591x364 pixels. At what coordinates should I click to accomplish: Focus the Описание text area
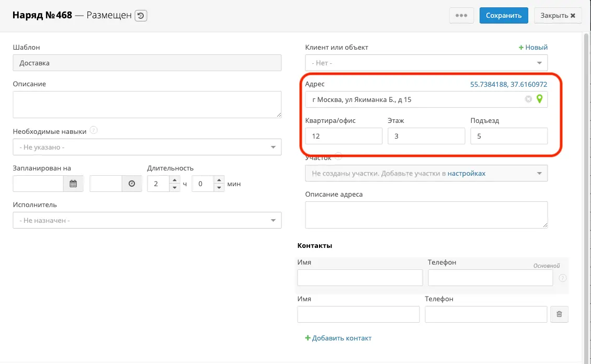pyautogui.click(x=147, y=105)
